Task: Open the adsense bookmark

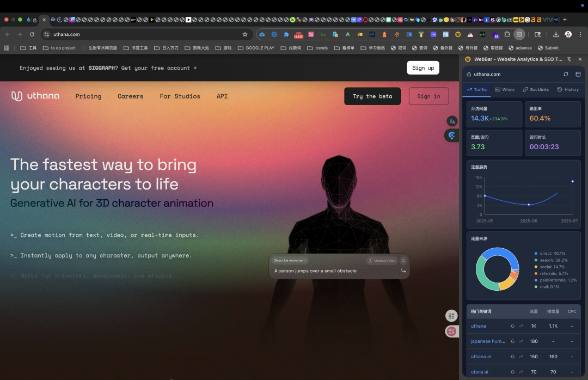Action: tap(520, 48)
